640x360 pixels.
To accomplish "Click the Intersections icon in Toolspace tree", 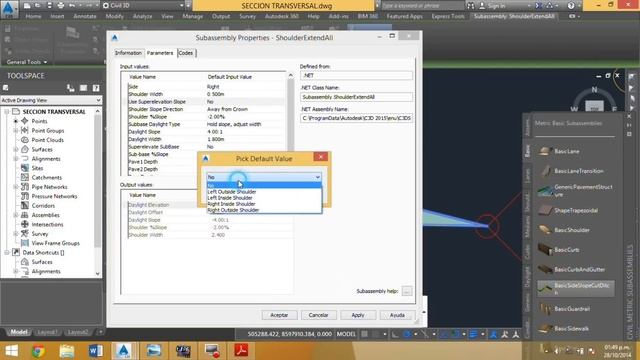I will tap(25, 224).
